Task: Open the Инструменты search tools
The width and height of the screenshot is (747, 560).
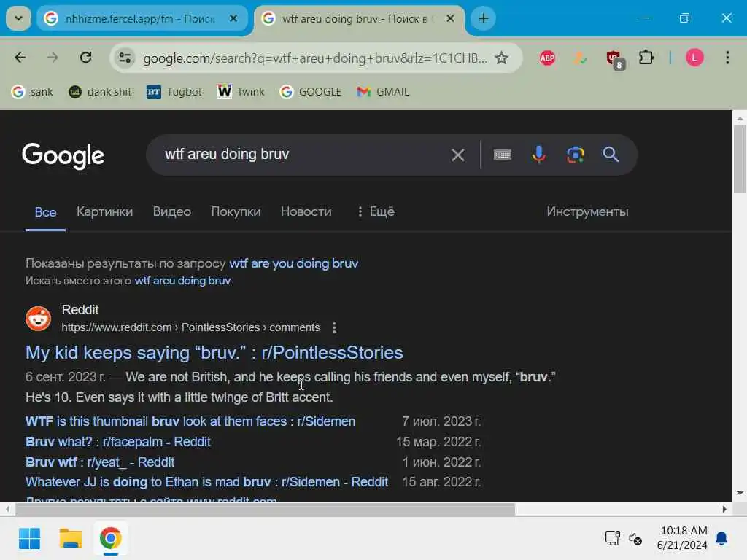Action: point(587,211)
